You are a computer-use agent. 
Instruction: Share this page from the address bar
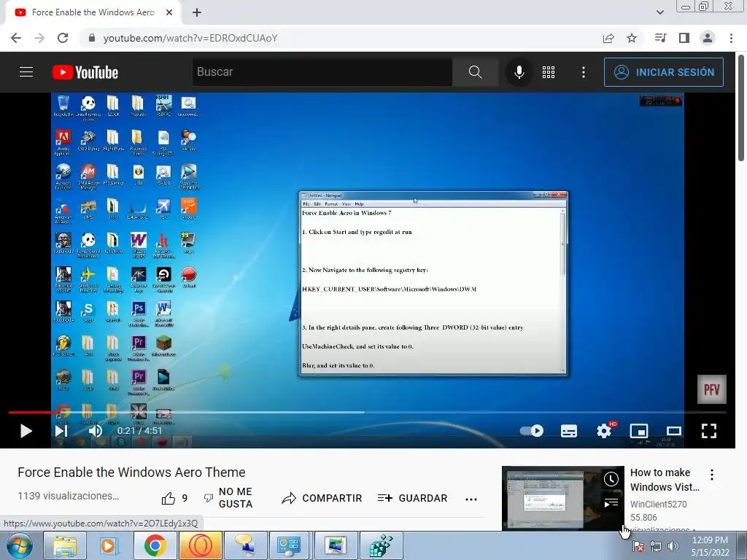pos(608,38)
